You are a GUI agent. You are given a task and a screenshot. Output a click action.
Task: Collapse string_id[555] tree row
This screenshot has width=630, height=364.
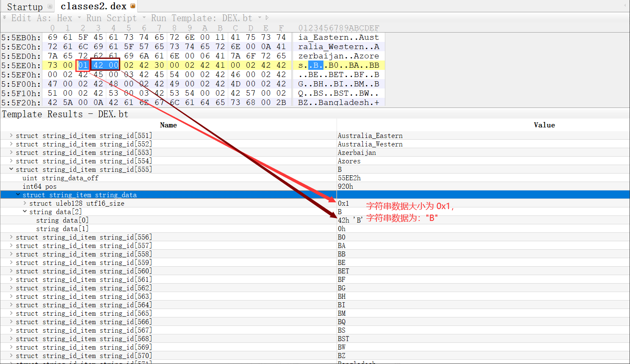[x=11, y=169]
